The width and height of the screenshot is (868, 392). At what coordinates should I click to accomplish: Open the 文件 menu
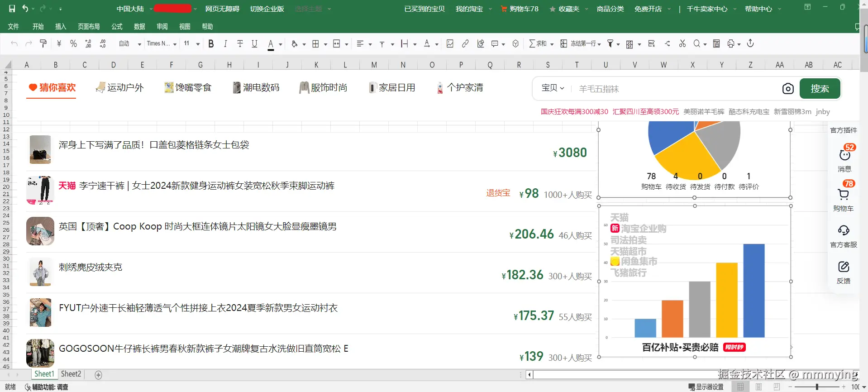click(x=13, y=27)
